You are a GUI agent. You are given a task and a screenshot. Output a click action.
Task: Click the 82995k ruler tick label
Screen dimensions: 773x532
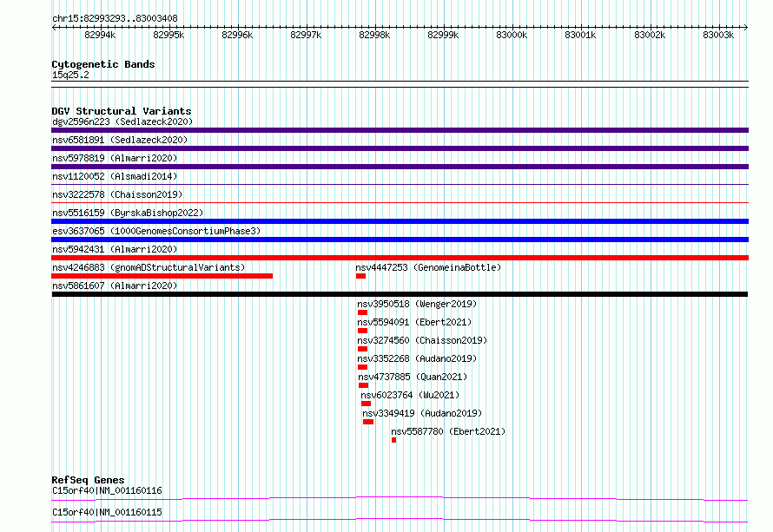[168, 35]
